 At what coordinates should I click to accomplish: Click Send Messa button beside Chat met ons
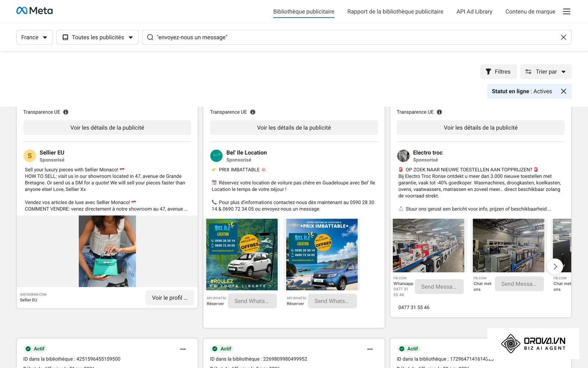pos(519,284)
